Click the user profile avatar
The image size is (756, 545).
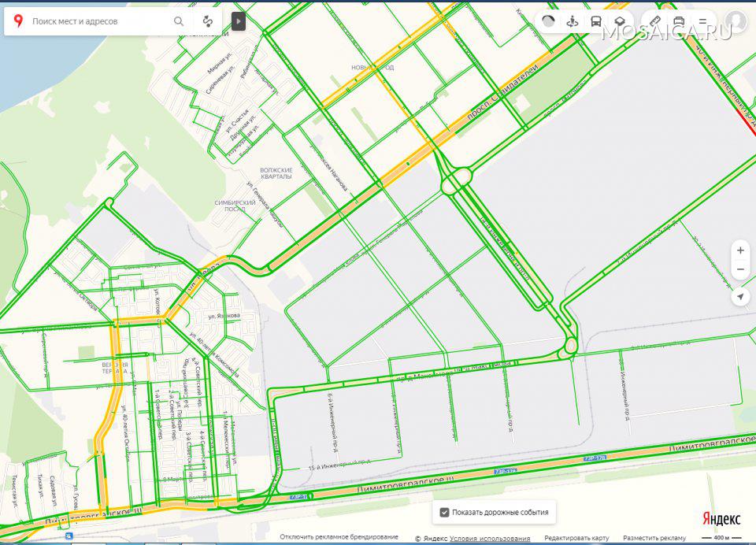pos(736,21)
